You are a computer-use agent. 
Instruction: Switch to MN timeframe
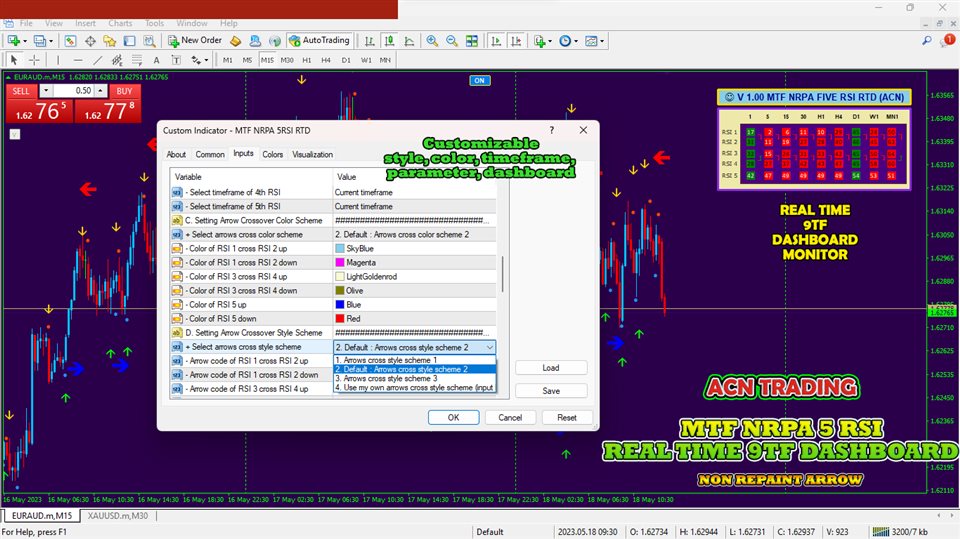385,60
